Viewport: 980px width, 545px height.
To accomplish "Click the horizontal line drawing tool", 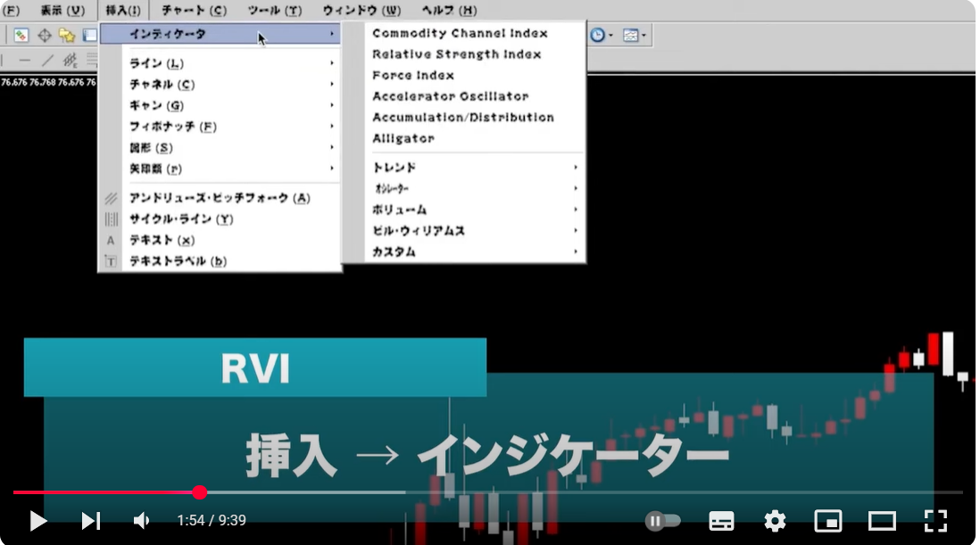I will point(24,61).
